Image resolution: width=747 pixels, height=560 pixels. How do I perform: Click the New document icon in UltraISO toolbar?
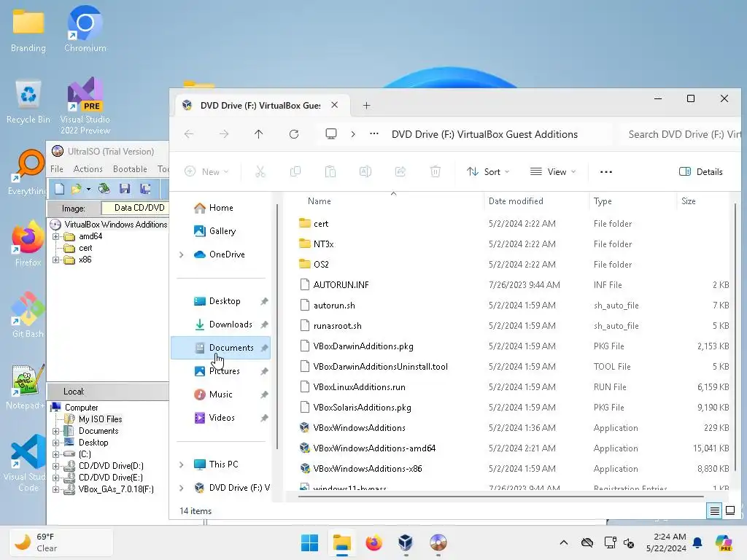[x=60, y=189]
